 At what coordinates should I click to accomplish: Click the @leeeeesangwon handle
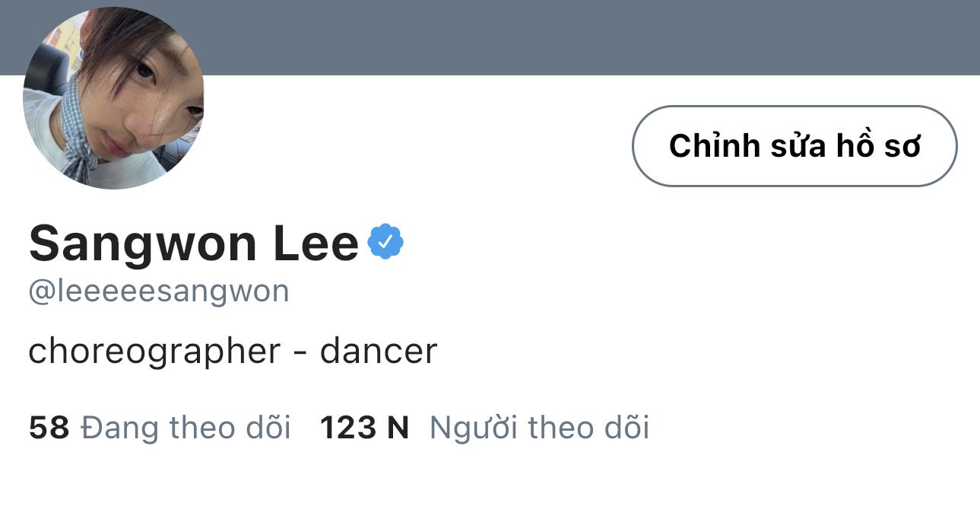pos(158,291)
